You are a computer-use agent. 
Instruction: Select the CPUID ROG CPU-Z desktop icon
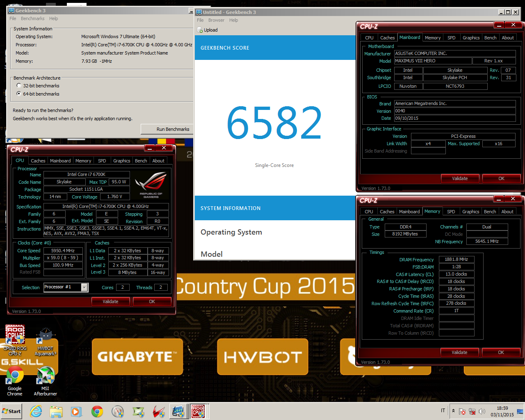tap(15, 340)
